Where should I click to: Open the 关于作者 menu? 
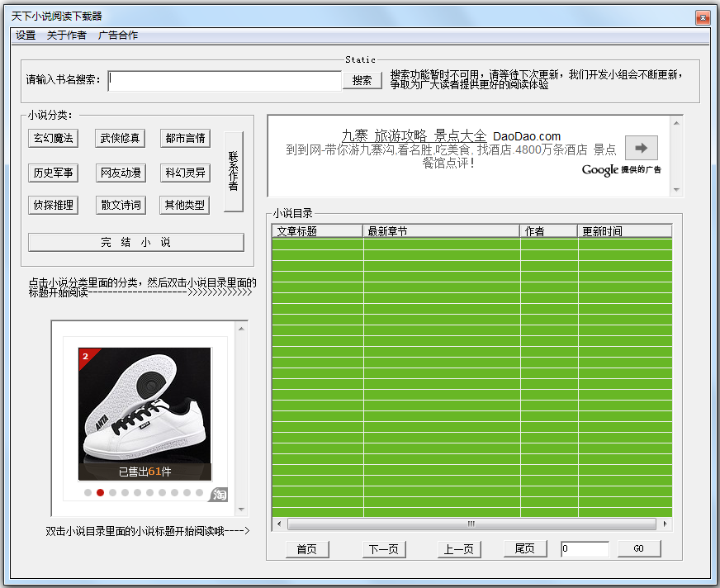coord(67,36)
